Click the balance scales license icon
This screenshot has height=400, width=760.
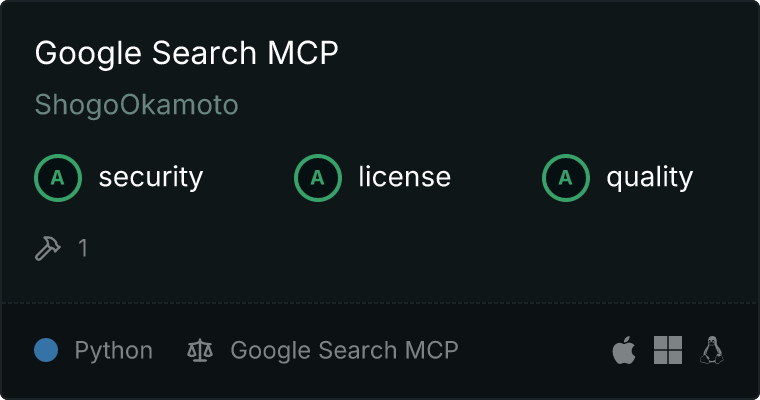[x=200, y=350]
